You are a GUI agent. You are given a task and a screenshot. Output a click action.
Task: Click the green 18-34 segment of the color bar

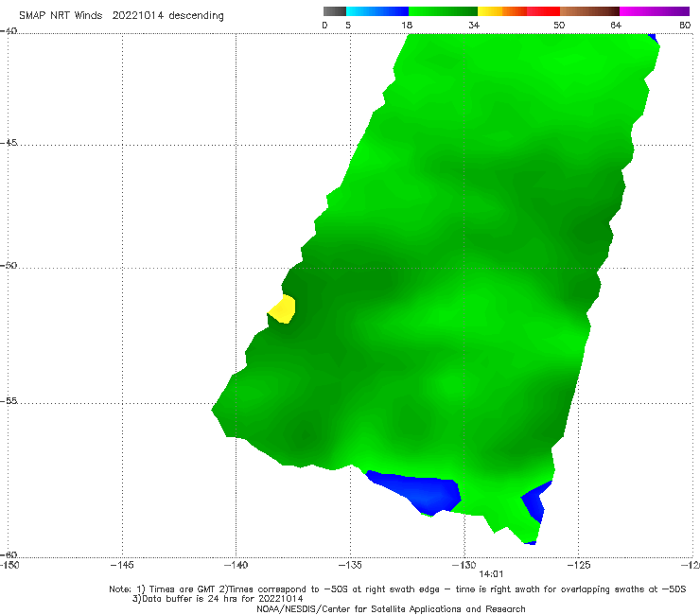(x=444, y=11)
